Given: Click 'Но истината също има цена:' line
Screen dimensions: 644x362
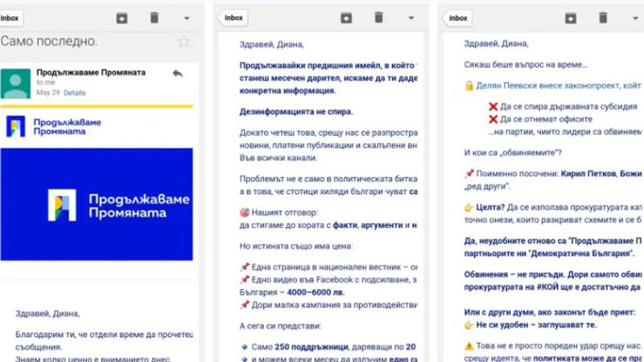Looking at the screenshot, I should coord(295,246).
